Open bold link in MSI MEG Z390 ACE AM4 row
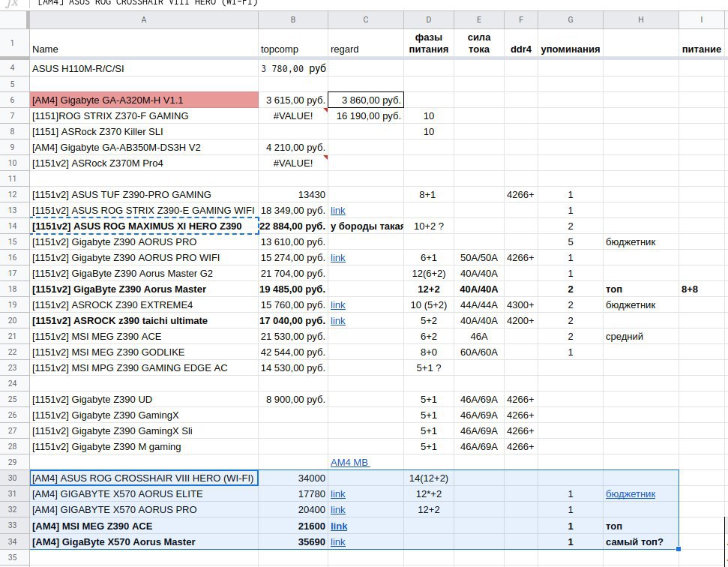728x567 pixels. 339,526
